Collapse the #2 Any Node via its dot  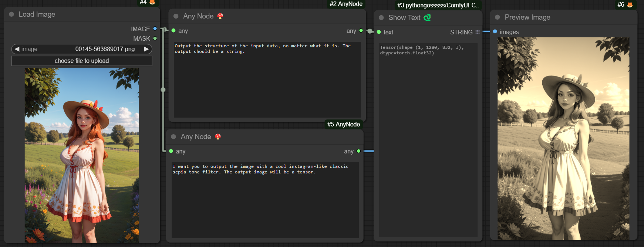click(x=176, y=16)
